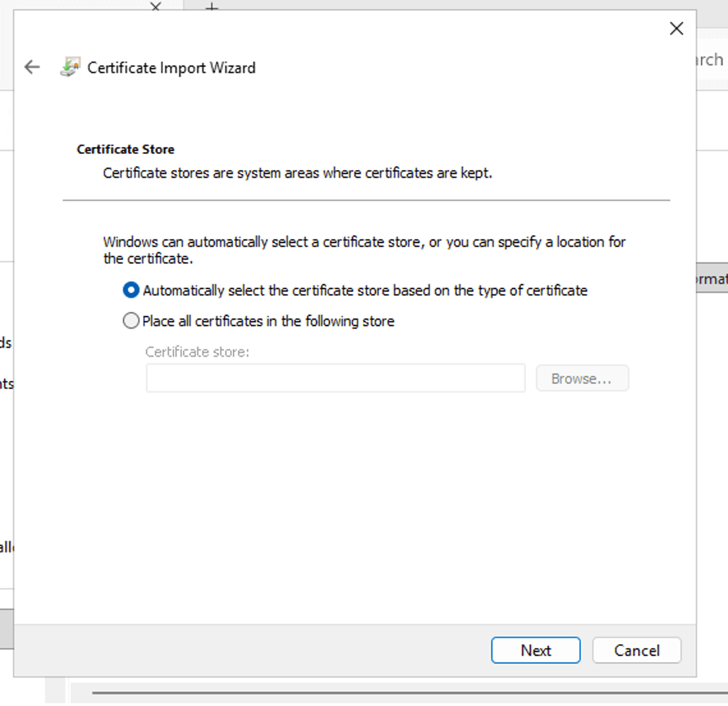Click the partially hidden gray header at right edge
Image resolution: width=728 pixels, height=706 pixels.
click(x=712, y=279)
